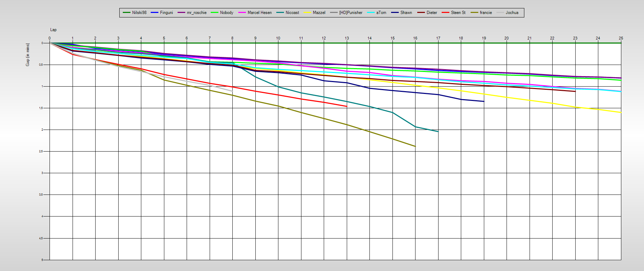Click the lap 5 axis tick label
644x271 pixels.
tap(164, 38)
